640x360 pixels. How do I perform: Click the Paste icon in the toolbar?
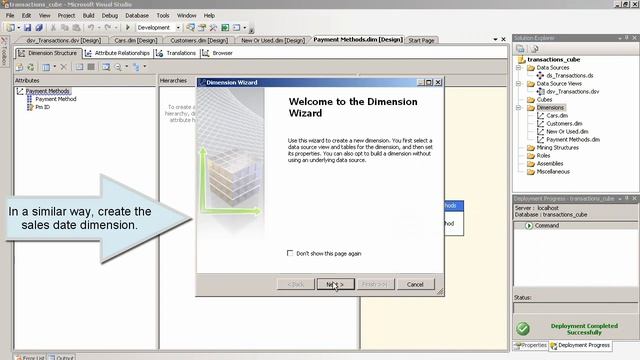pyautogui.click(x=76, y=28)
